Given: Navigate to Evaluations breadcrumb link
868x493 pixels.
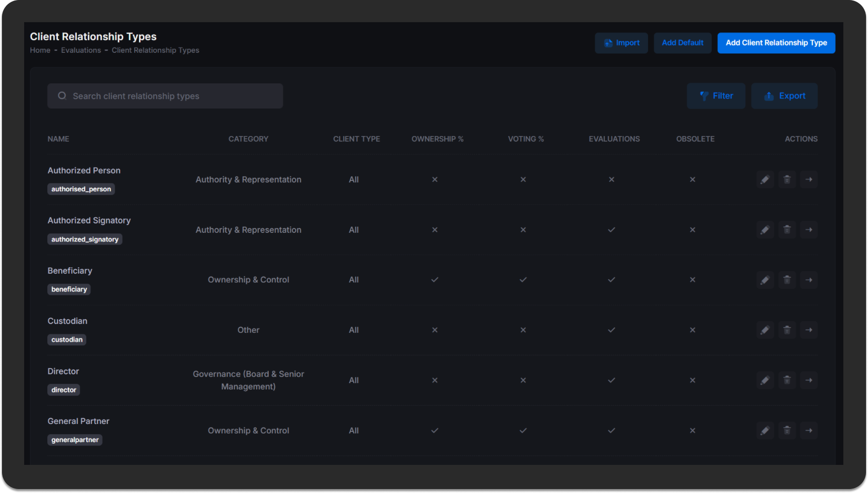Looking at the screenshot, I should [x=81, y=50].
